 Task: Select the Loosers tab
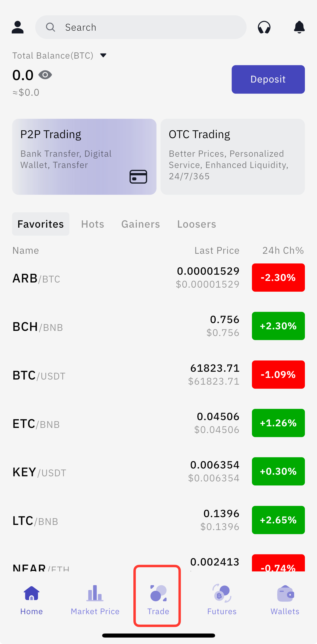197,224
